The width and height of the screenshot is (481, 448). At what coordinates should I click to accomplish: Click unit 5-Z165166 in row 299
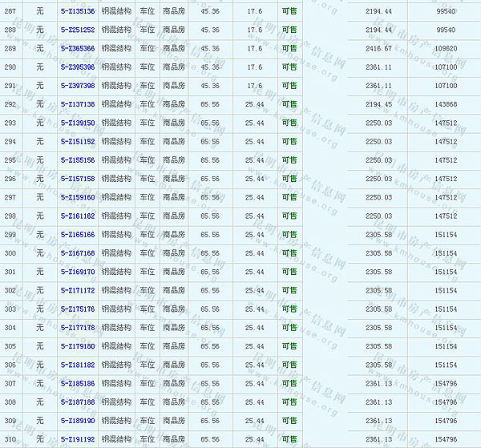[77, 235]
